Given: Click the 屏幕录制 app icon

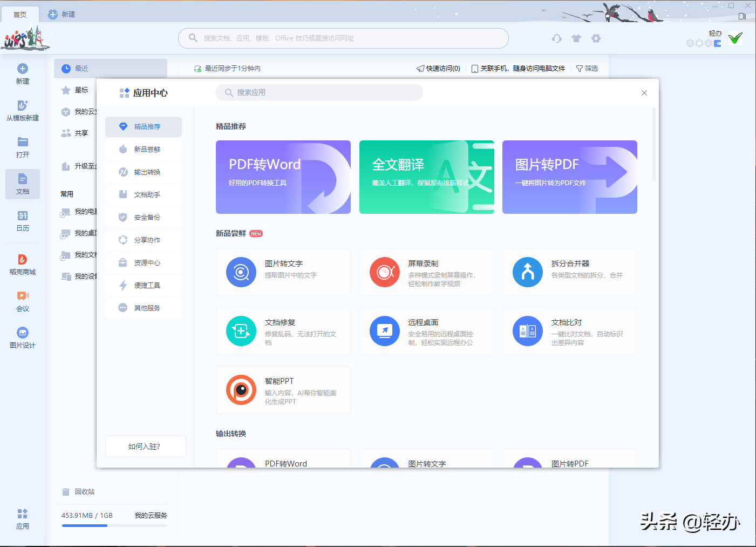Looking at the screenshot, I should click(385, 272).
